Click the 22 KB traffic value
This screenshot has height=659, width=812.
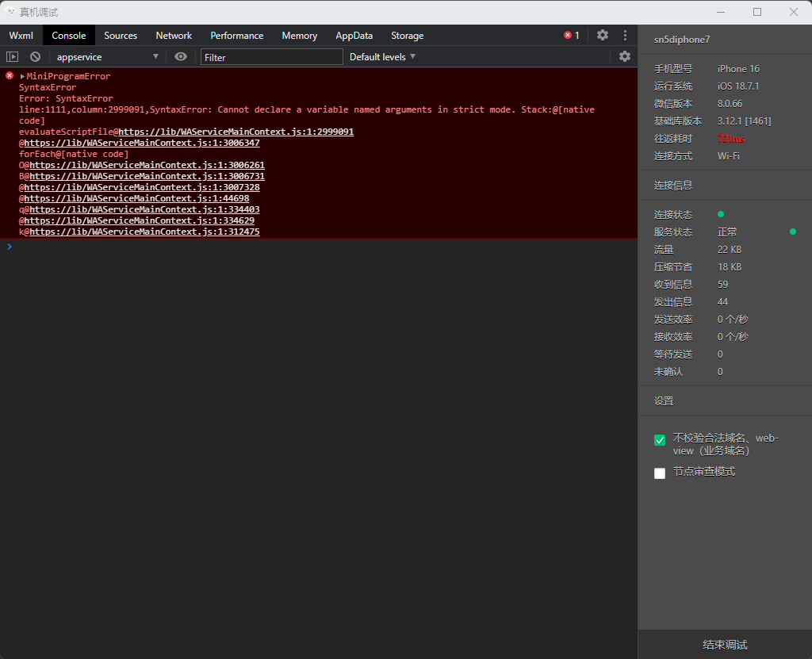(730, 250)
